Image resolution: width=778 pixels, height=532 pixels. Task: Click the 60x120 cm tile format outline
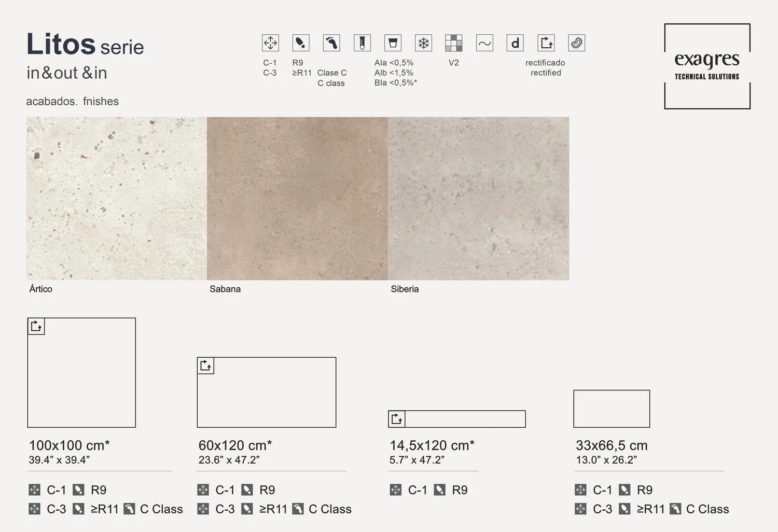pos(267,393)
